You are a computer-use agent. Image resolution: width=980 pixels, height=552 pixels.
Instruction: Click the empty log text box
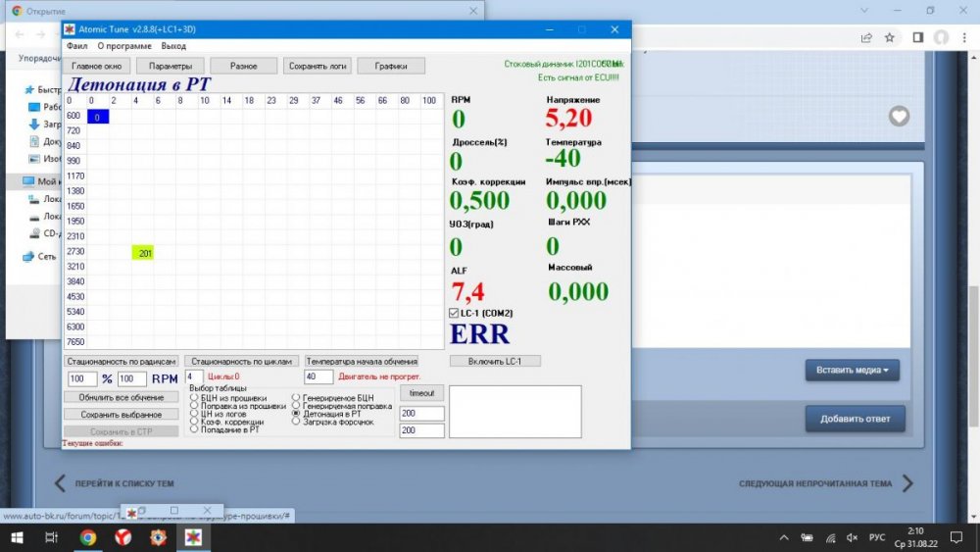coord(515,412)
